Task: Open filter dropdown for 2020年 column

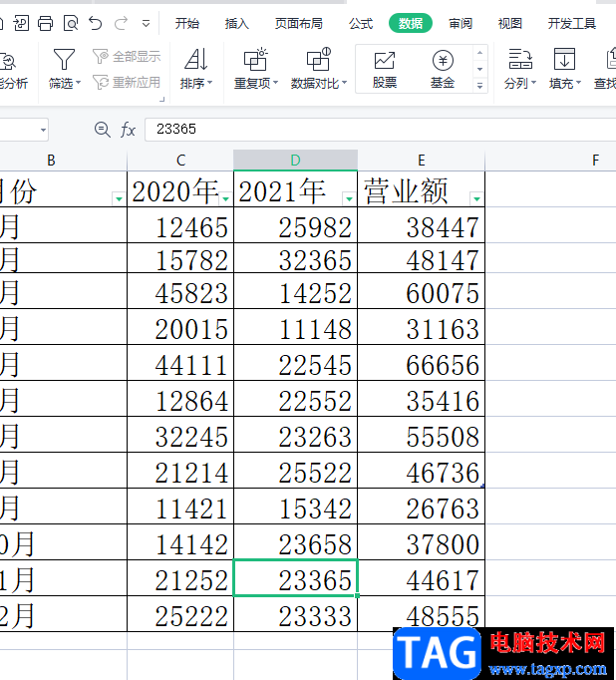Action: pos(225,199)
